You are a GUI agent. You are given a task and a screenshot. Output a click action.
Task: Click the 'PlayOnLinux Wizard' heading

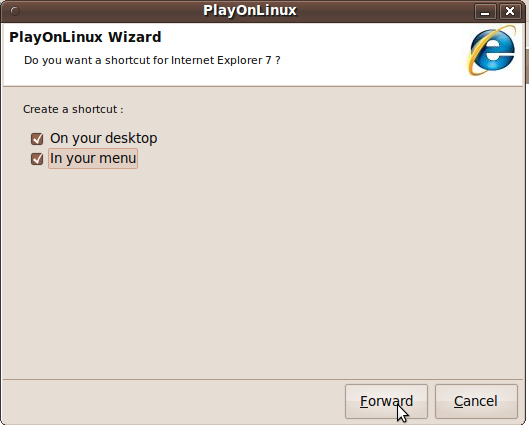(85, 37)
